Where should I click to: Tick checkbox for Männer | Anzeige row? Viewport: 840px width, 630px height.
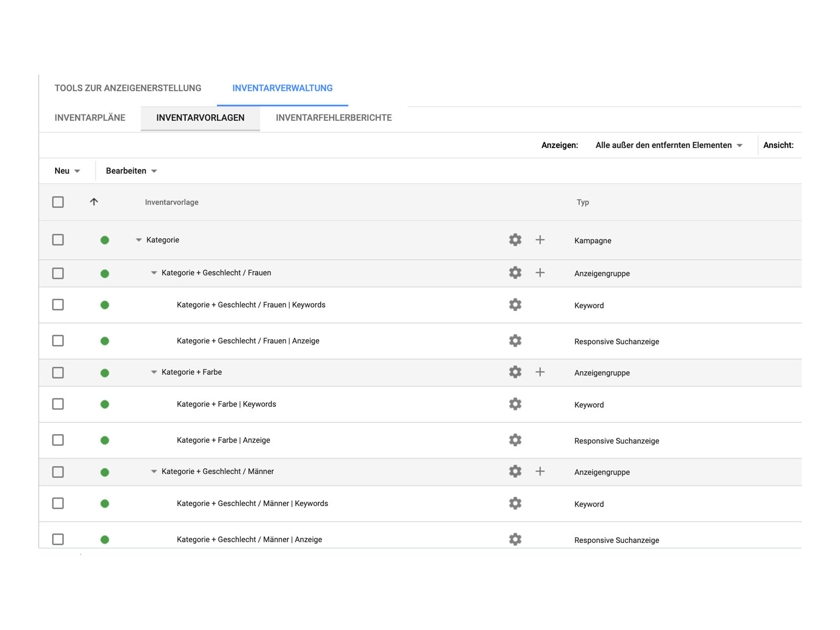[58, 539]
